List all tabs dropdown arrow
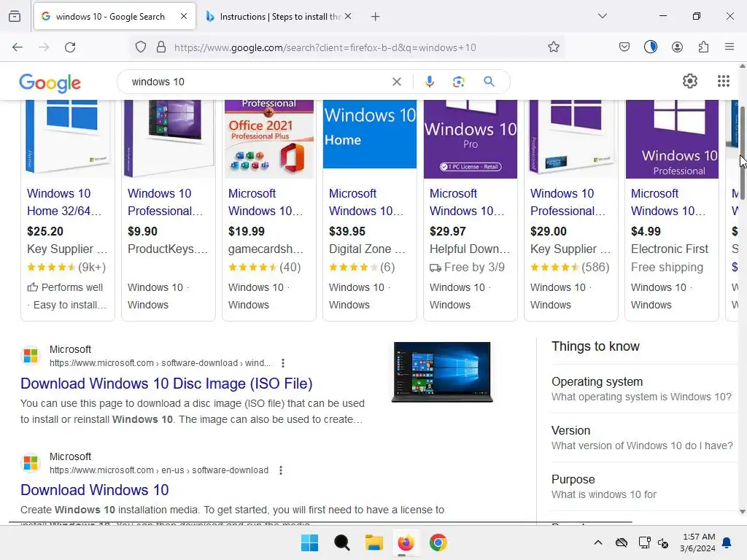This screenshot has height=560, width=747. click(x=602, y=16)
